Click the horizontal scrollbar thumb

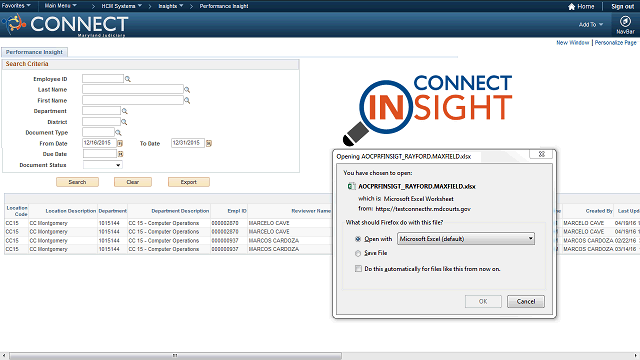click(x=175, y=356)
